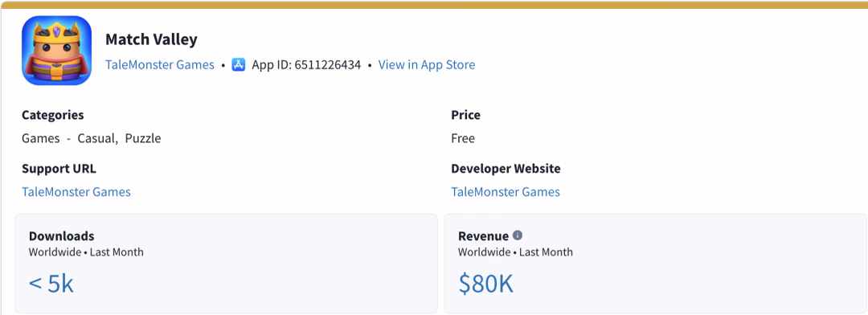868x315 pixels.
Task: Click the Revenue info icon
Action: coord(518,235)
